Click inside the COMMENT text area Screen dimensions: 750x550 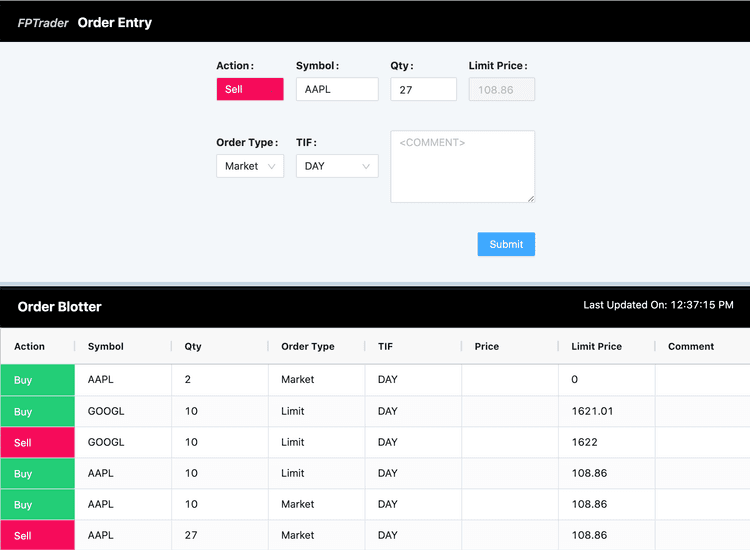(462, 167)
